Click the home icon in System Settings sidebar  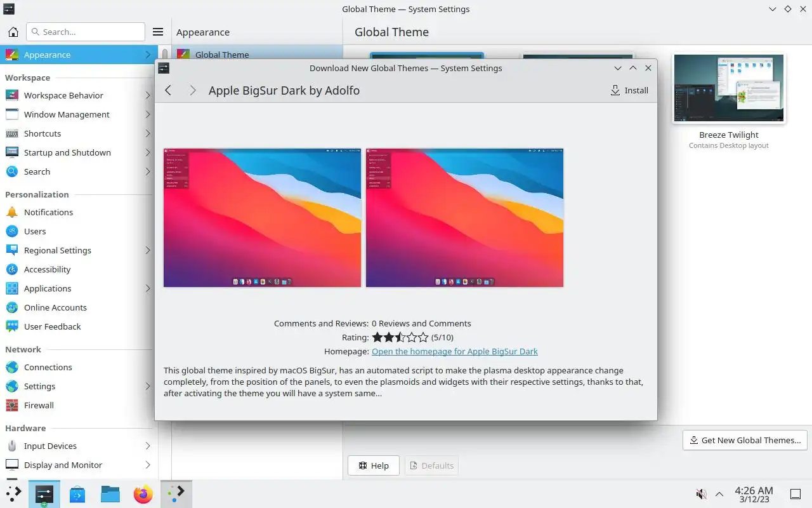point(13,32)
